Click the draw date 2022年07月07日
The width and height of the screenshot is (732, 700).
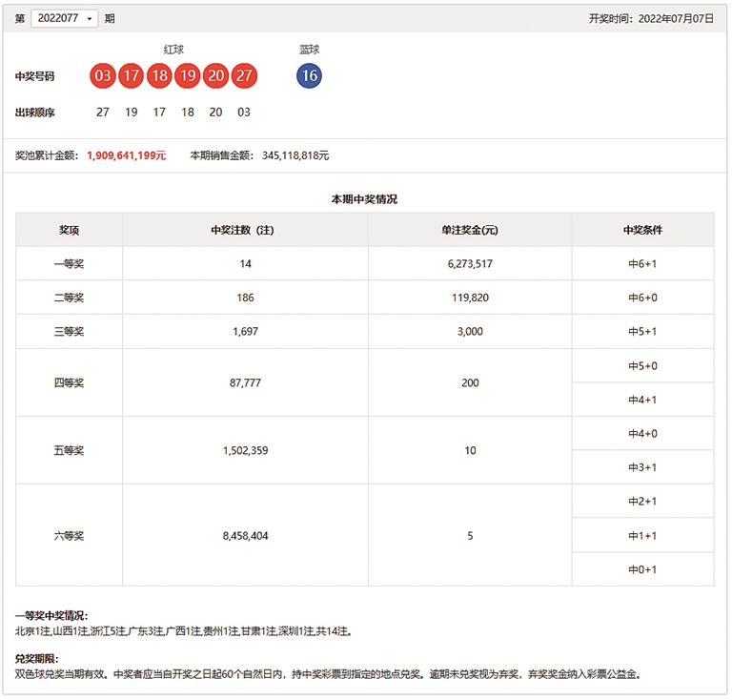point(675,18)
